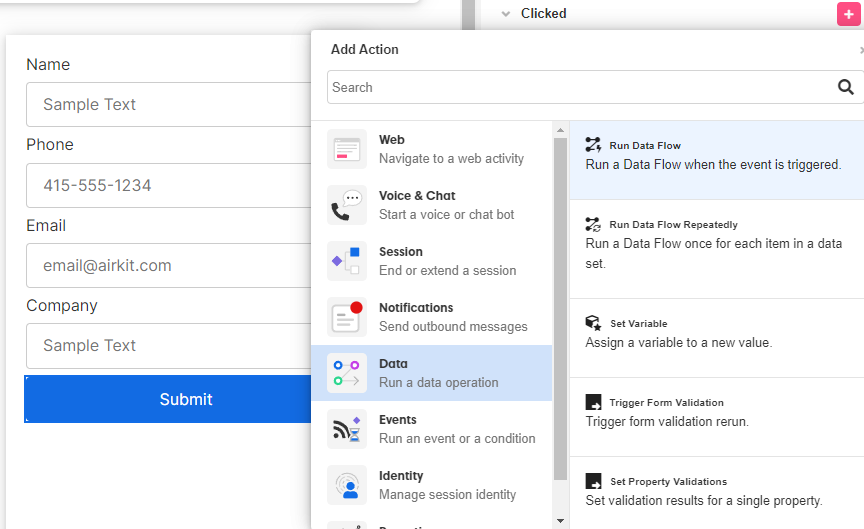The width and height of the screenshot is (864, 529).
Task: Select Identity manage session identity
Action: (x=431, y=485)
